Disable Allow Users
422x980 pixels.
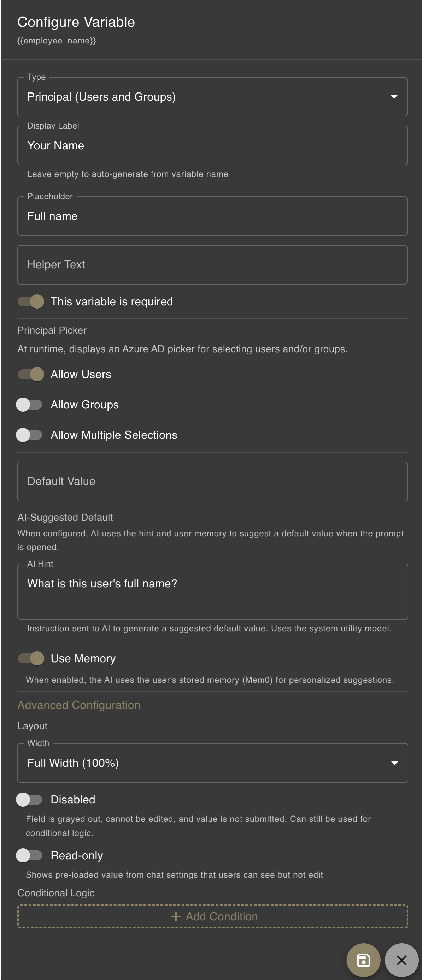pos(31,374)
